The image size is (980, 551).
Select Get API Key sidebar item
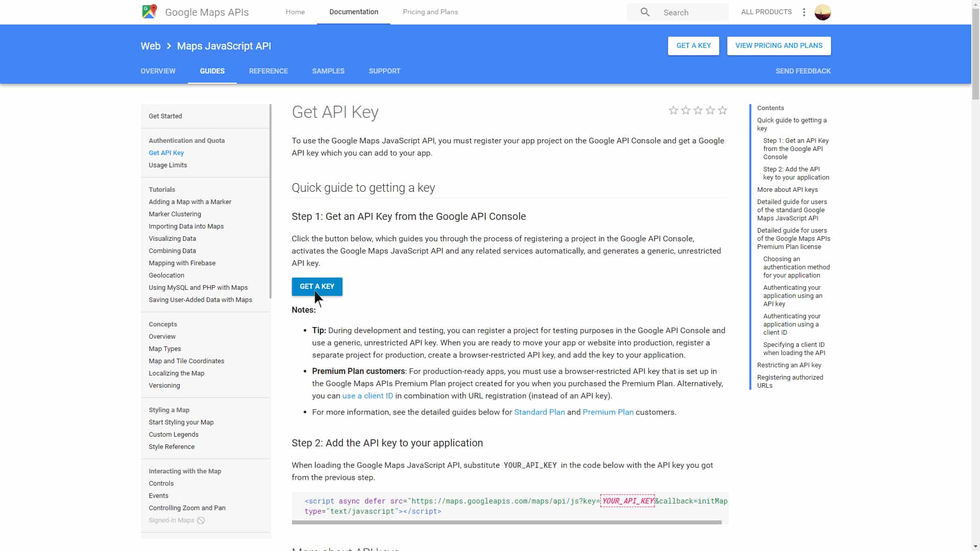tap(166, 153)
